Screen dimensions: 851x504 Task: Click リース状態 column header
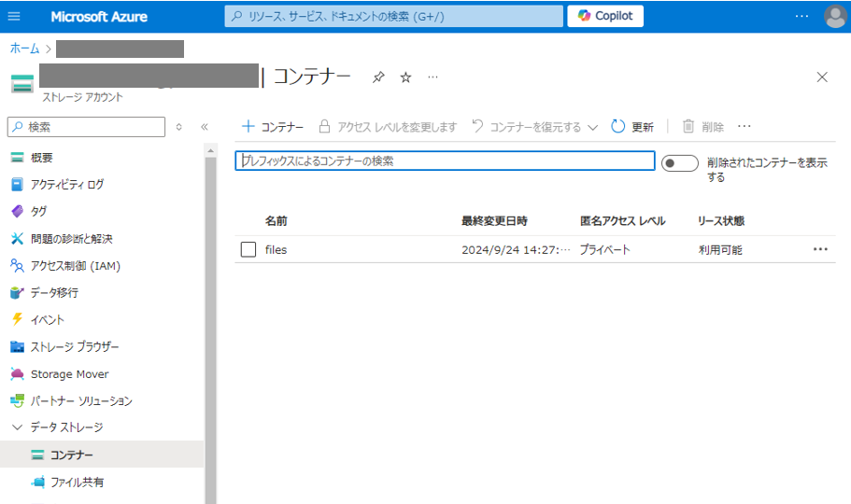(721, 221)
